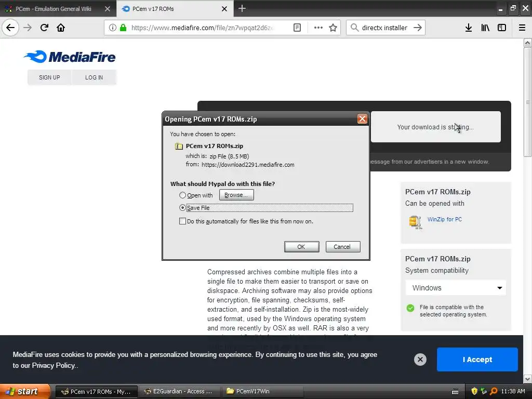The image size is (532, 399).
Task: Click the search magnifier icon
Action: tap(354, 28)
